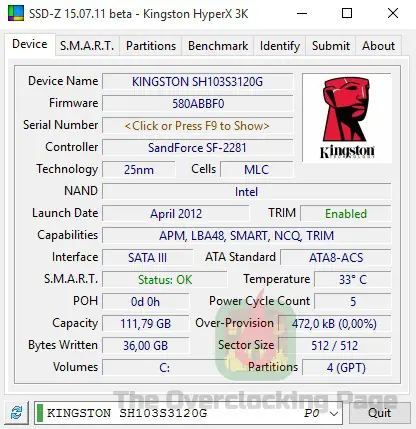Screen dimensions: 416x429
Task: Click the Technology value 25nm
Action: click(x=139, y=170)
